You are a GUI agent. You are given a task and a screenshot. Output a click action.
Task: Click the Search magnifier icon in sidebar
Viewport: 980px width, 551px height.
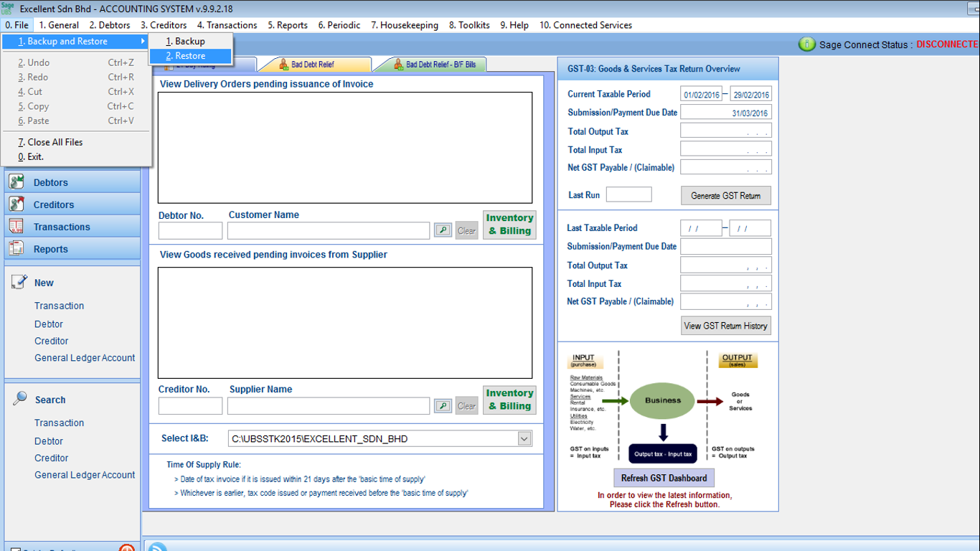click(x=19, y=399)
